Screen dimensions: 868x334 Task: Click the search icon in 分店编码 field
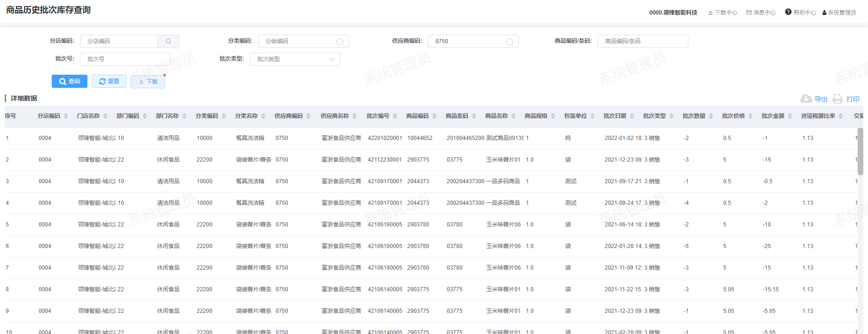coord(168,41)
